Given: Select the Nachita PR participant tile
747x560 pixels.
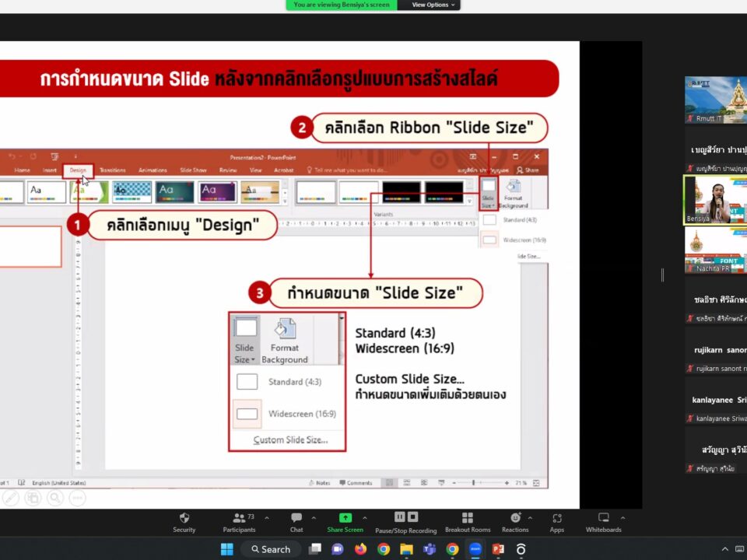Looking at the screenshot, I should click(716, 250).
